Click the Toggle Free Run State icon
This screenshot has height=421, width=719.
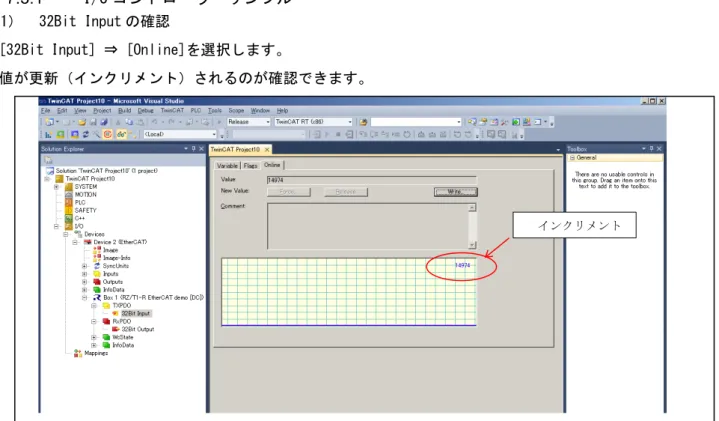click(x=108, y=134)
